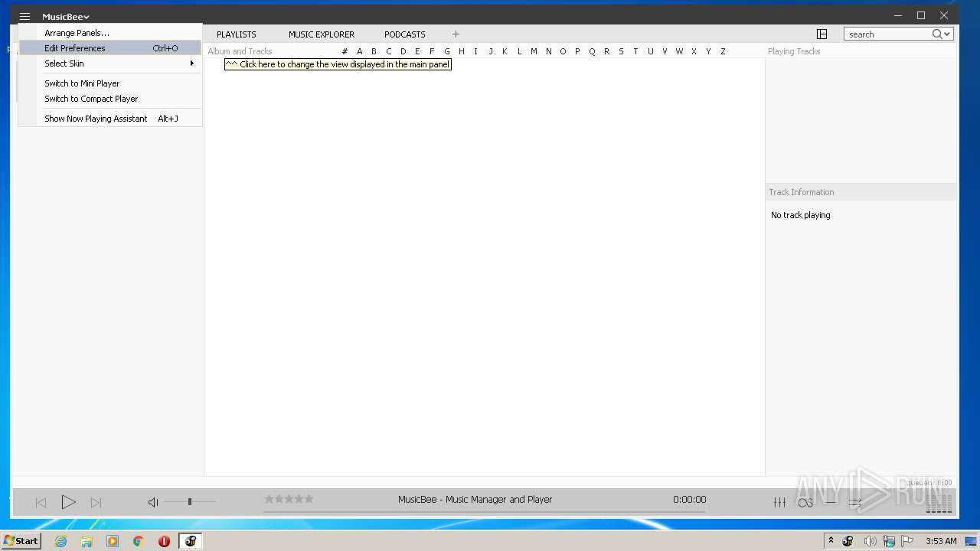Click the 0:00:00 time display

689,500
